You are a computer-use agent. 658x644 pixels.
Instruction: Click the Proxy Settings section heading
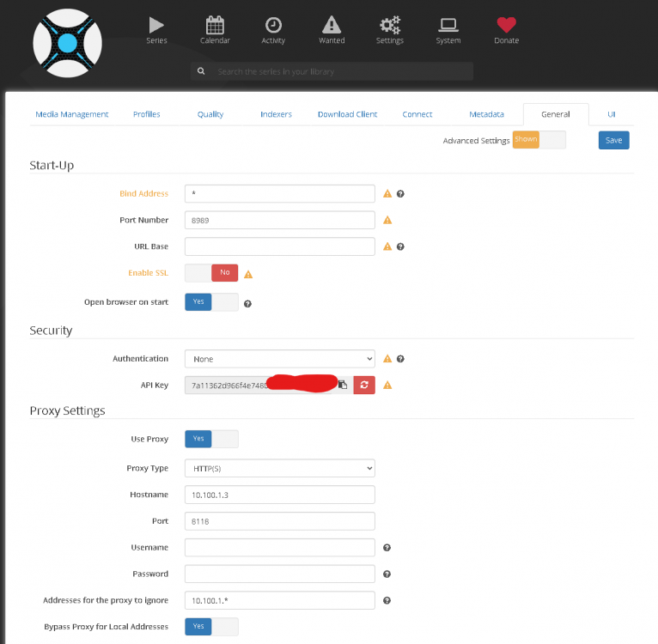(68, 410)
